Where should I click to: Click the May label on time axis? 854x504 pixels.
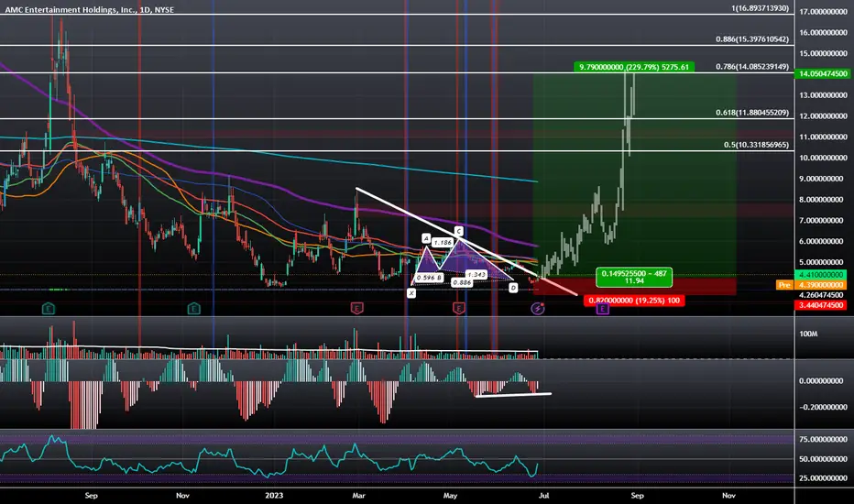click(x=450, y=495)
